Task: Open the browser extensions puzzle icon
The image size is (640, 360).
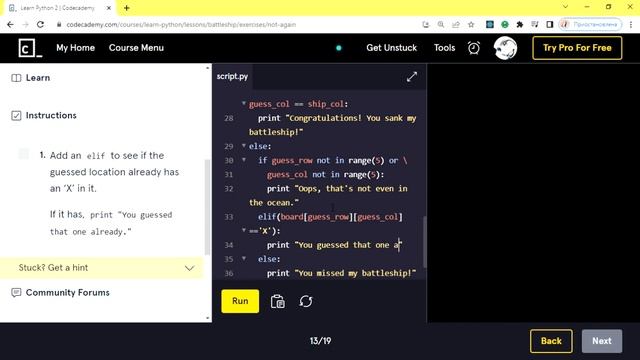Action: (x=520, y=24)
